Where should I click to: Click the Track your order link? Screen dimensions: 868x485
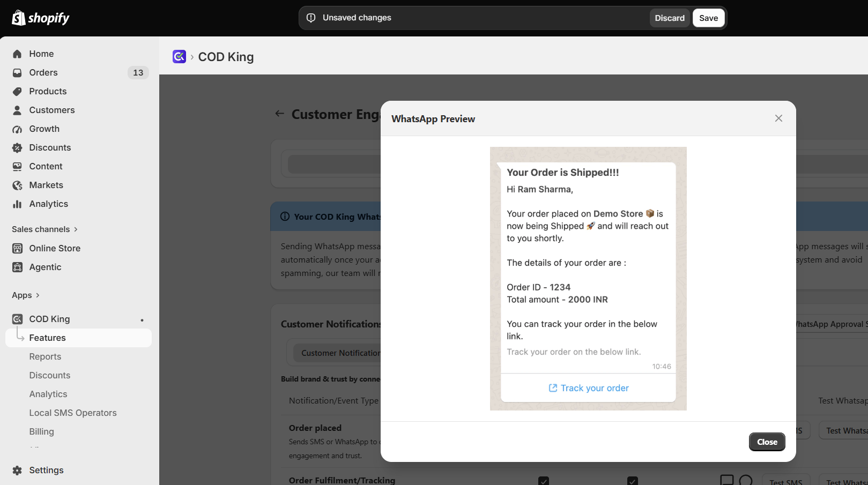588,388
